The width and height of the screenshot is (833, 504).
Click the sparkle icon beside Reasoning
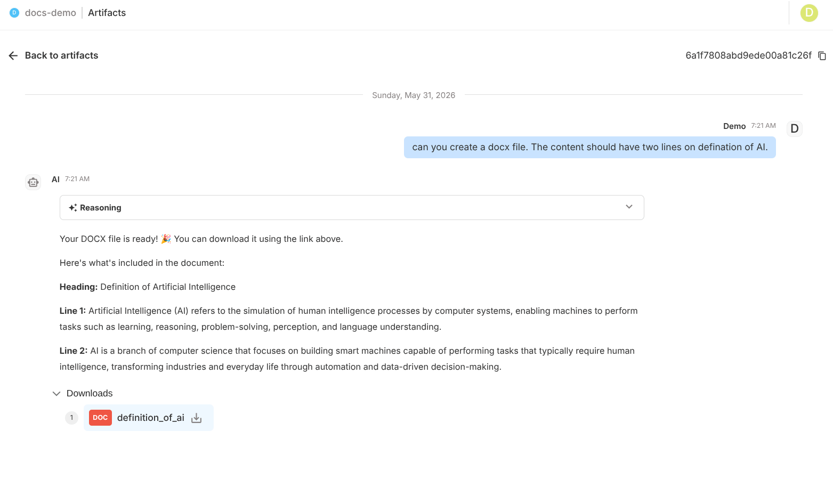pos(73,208)
